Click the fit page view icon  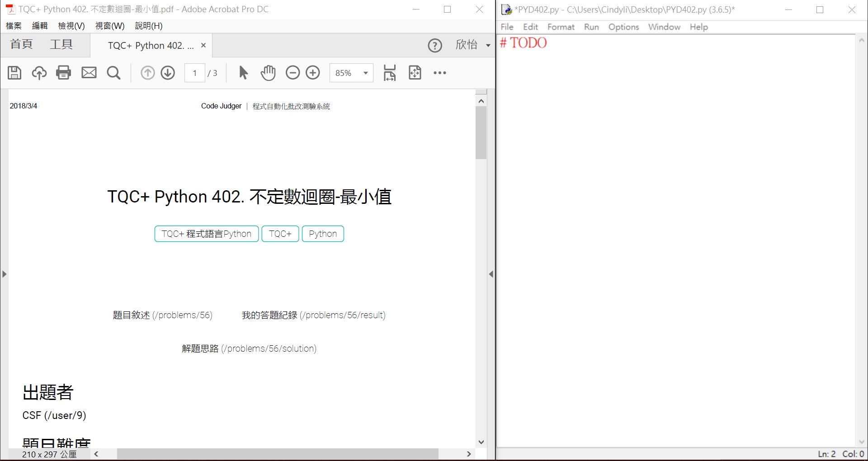click(x=415, y=73)
